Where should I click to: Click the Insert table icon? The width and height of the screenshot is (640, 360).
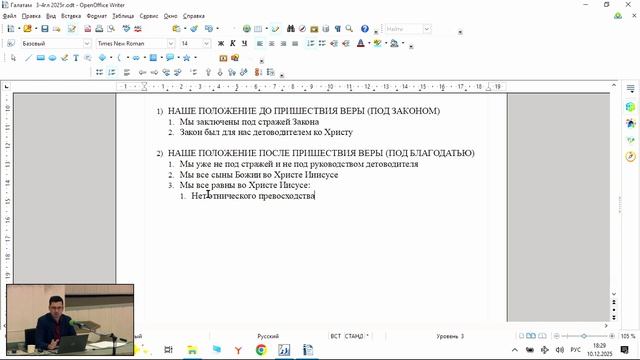(x=258, y=29)
